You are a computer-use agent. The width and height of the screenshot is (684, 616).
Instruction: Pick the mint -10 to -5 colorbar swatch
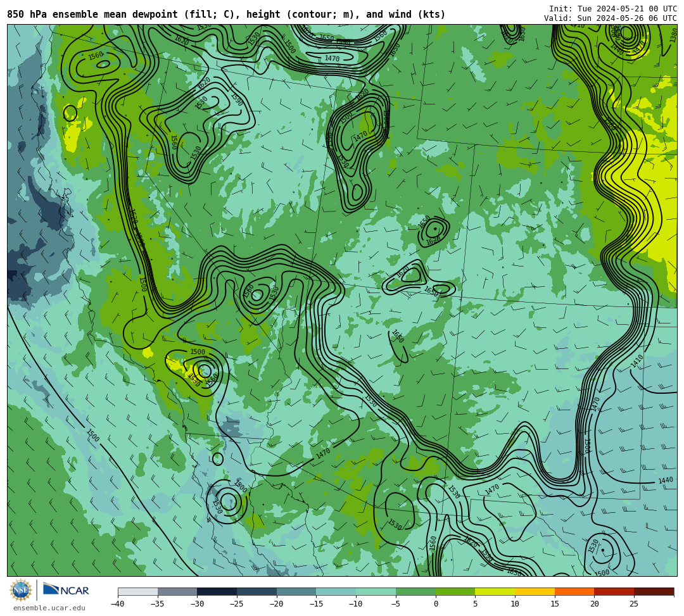click(x=376, y=591)
